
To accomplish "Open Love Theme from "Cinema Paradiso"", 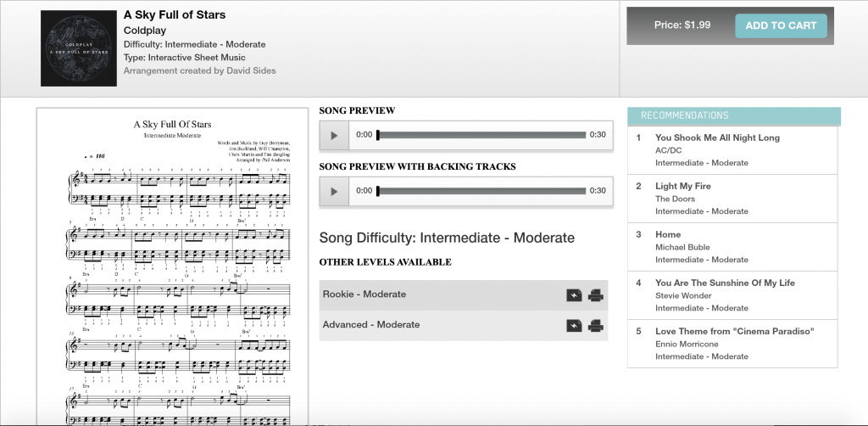I will click(x=735, y=331).
